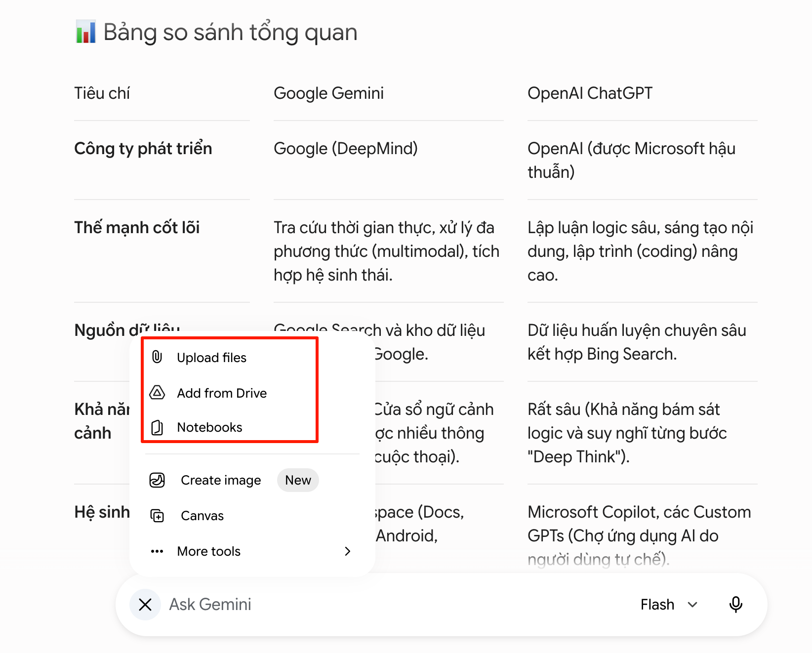Click the cell starting "Lập luận logic sâu"
812x653 pixels.
coord(640,251)
